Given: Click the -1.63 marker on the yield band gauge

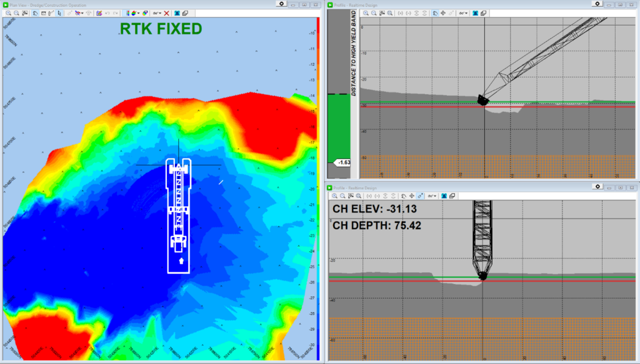Looking at the screenshot, I should tap(343, 162).
